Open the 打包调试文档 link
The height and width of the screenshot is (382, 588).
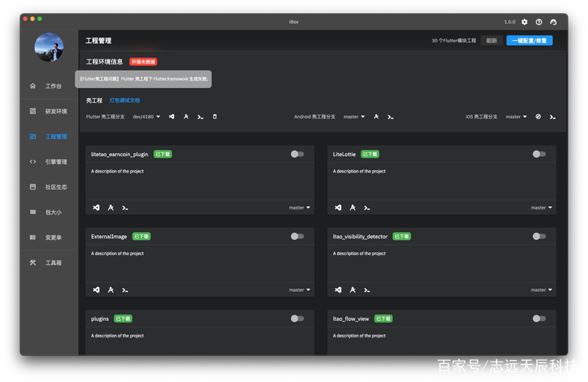(x=125, y=100)
